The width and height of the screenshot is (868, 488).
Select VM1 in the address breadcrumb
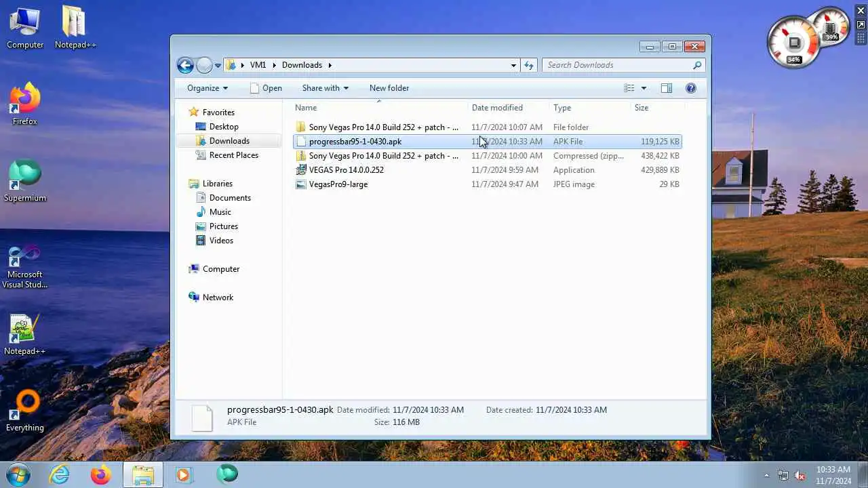pos(258,65)
